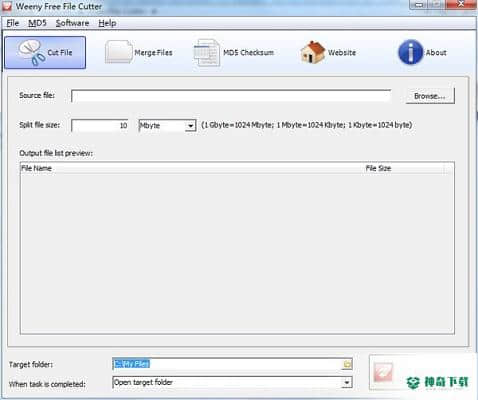This screenshot has height=400, width=478.
Task: Open the Help menu
Action: (x=107, y=23)
